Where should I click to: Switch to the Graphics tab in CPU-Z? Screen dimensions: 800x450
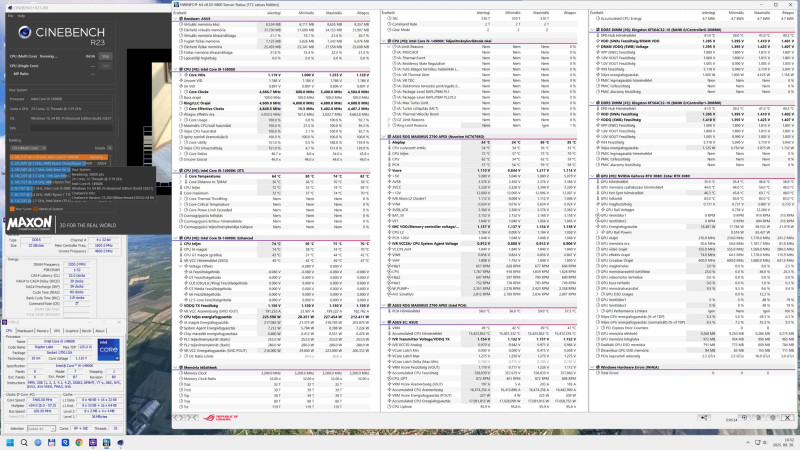72,331
